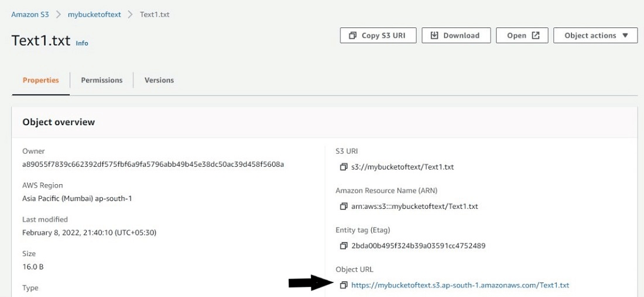
Task: Click the Object overview heading
Action: [59, 122]
